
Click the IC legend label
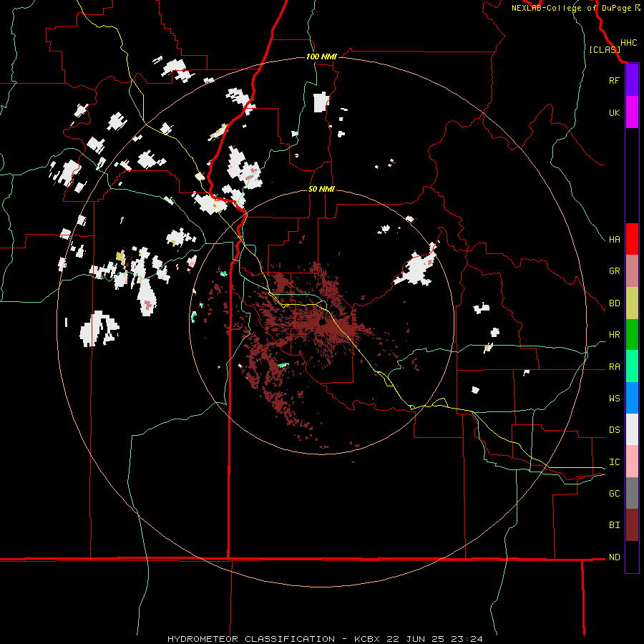click(x=615, y=462)
